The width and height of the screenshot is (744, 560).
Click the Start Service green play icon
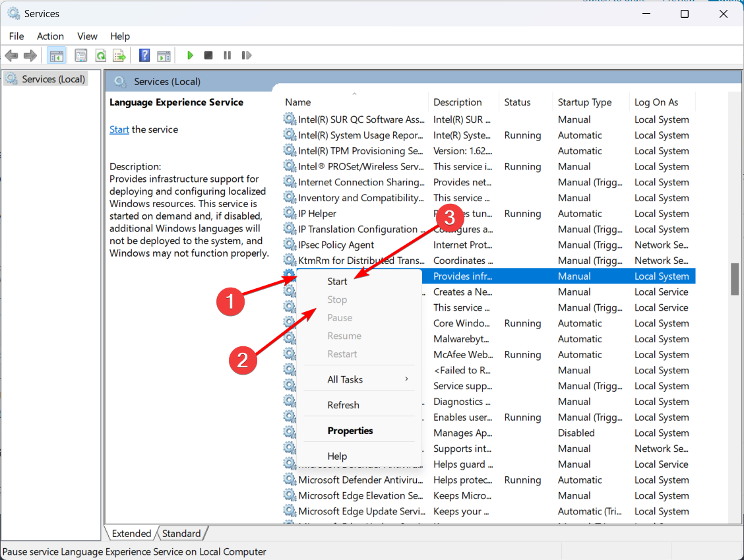190,55
